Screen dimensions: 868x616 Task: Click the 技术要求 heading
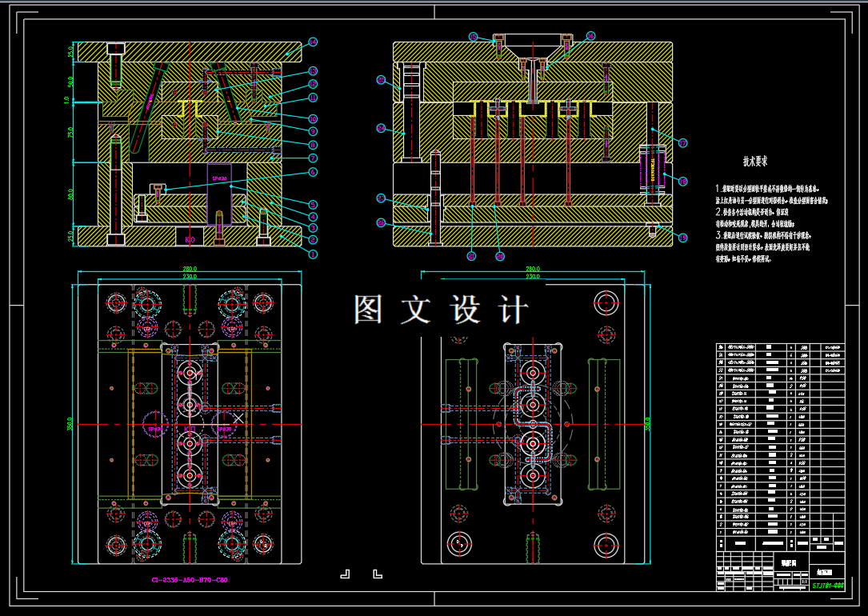tap(755, 162)
